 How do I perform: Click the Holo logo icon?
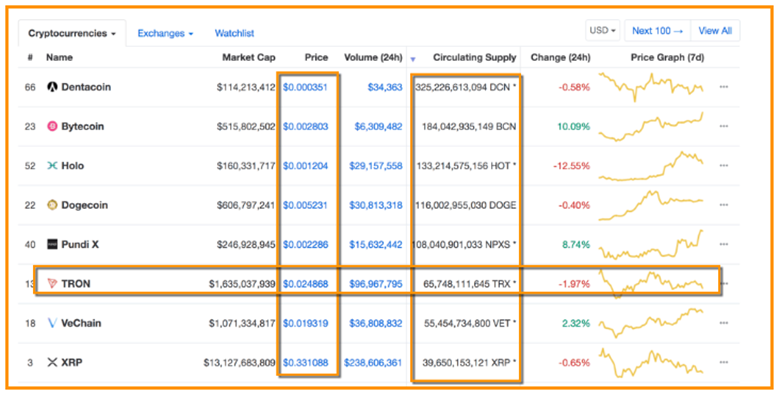[52, 166]
